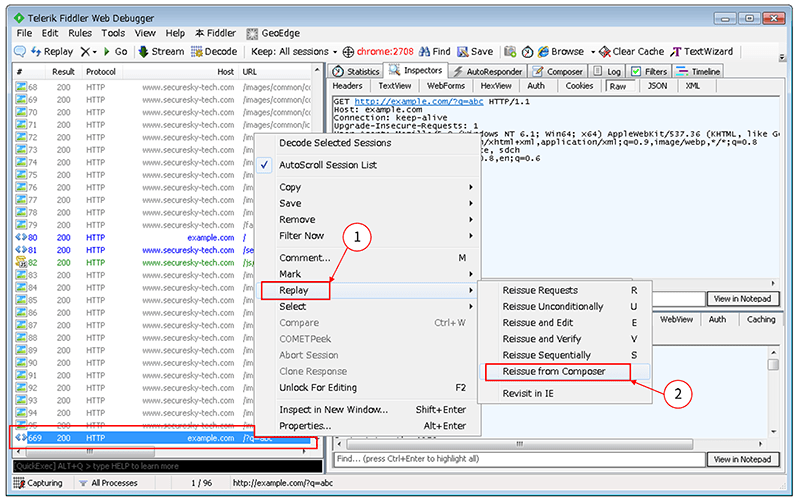Screen dimensions: 800x502
Task: Click the lower View in Notepad button
Action: 742,459
